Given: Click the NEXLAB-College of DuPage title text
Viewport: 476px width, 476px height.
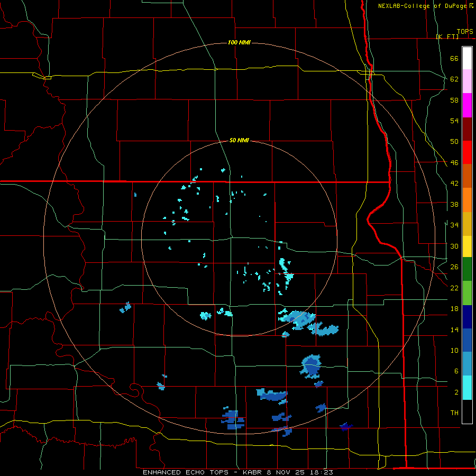Looking at the screenshot, I should coord(422,6).
